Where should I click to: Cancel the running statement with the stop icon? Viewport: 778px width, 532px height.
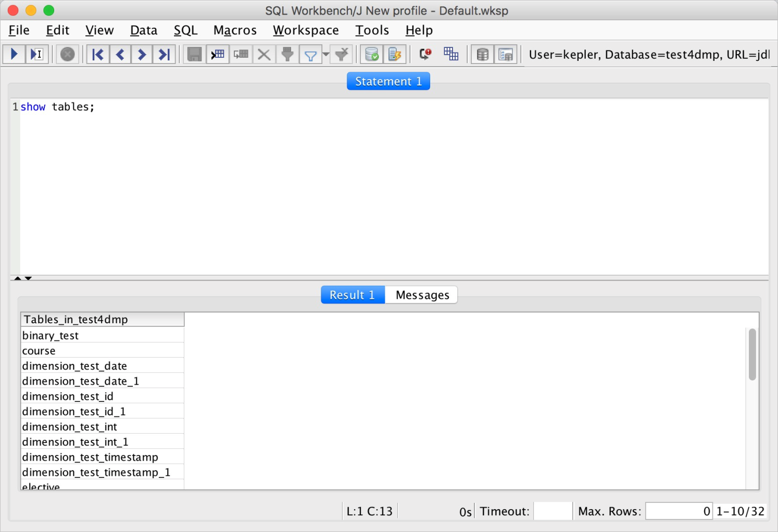coord(67,54)
